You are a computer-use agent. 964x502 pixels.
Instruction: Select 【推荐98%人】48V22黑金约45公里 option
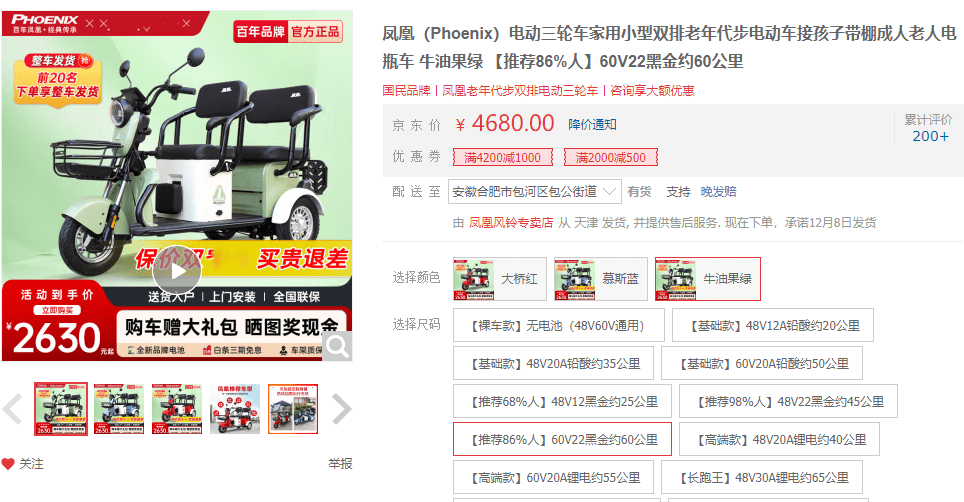788,401
